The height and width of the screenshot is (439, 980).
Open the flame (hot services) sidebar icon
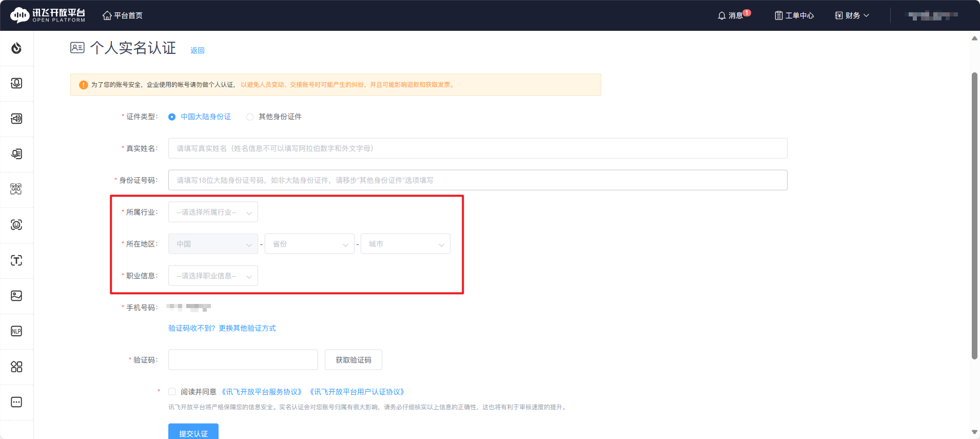(x=16, y=48)
